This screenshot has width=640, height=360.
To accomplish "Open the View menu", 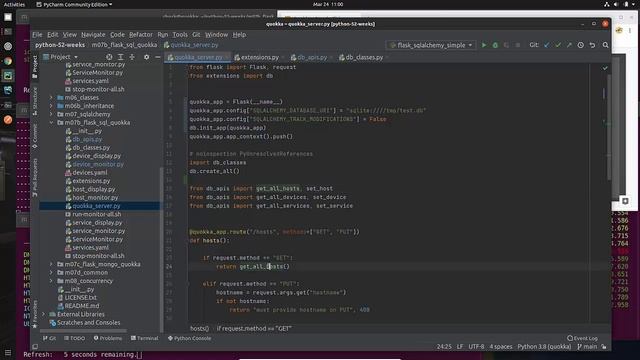I will pyautogui.click(x=69, y=35).
